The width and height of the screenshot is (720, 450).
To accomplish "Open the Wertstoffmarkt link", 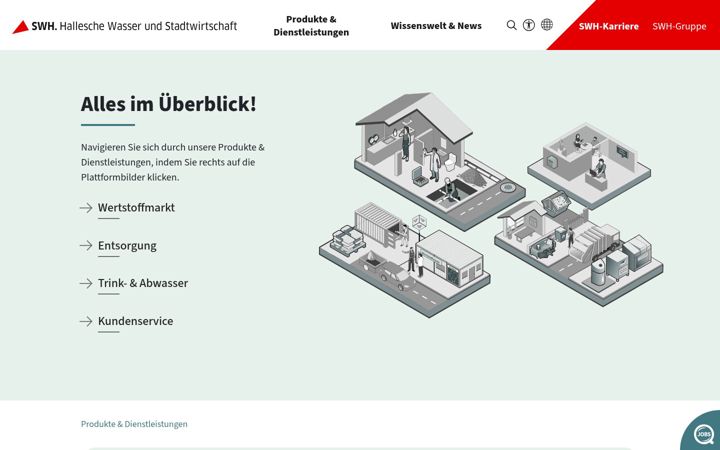I will click(136, 208).
